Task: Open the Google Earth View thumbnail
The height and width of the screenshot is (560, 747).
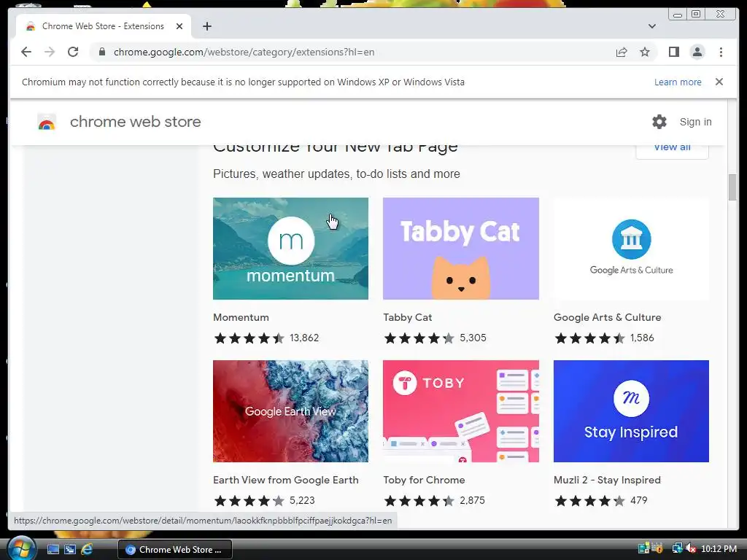Action: click(290, 411)
